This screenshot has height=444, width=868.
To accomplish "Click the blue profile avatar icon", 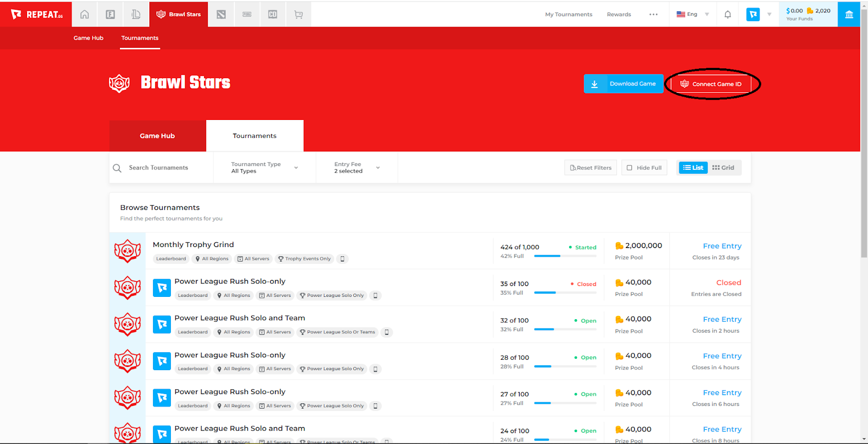I will (x=753, y=15).
